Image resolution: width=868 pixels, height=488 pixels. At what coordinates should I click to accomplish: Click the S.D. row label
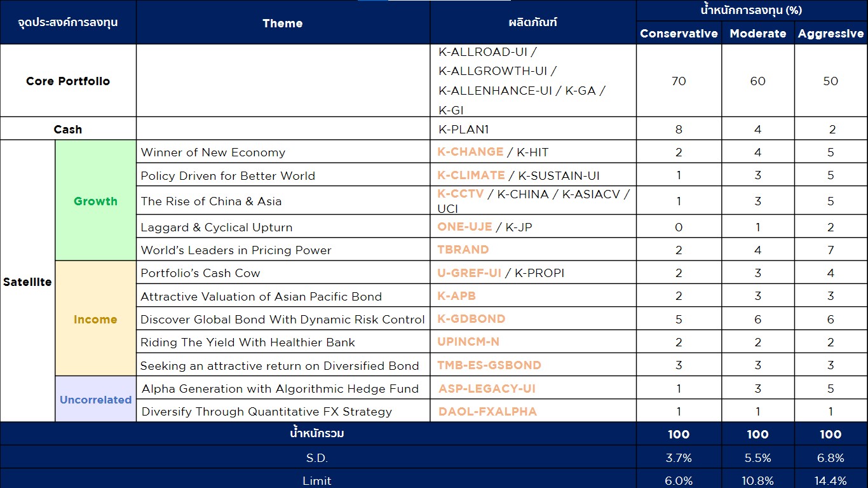(317, 457)
